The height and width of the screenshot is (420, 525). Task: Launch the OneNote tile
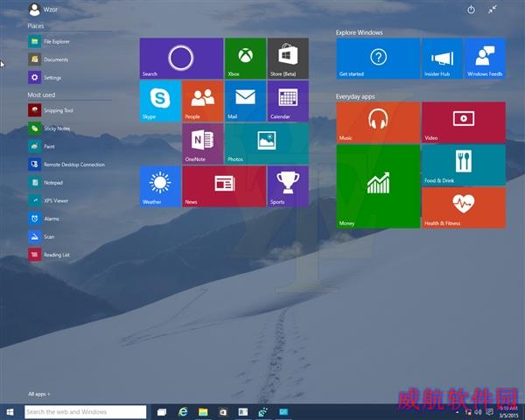click(x=203, y=143)
